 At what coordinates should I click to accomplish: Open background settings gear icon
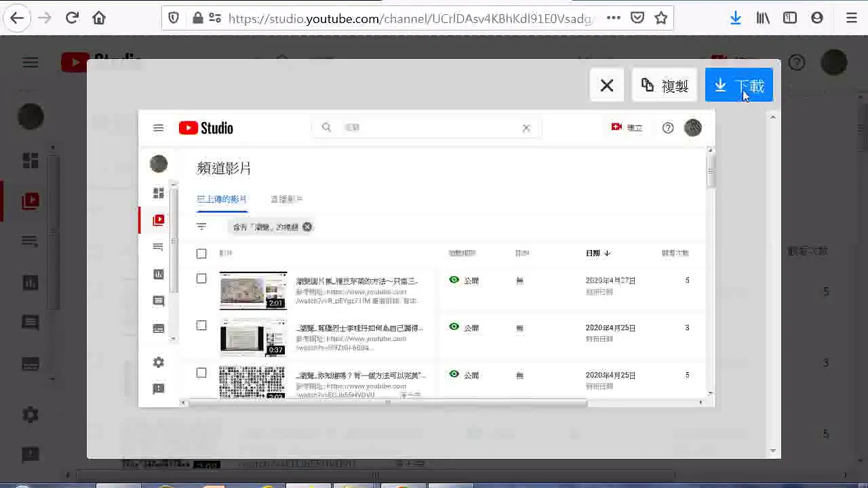(x=31, y=415)
